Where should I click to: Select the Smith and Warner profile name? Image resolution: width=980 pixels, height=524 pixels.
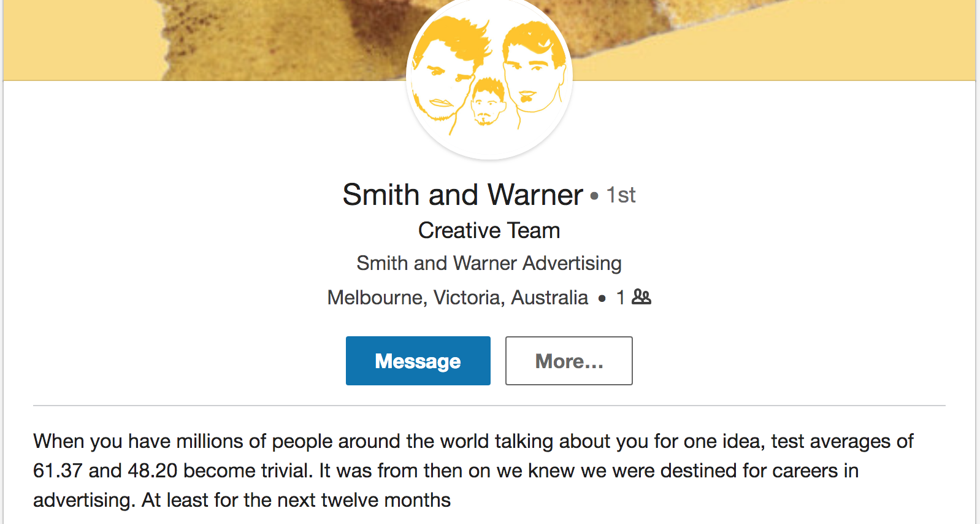462,195
